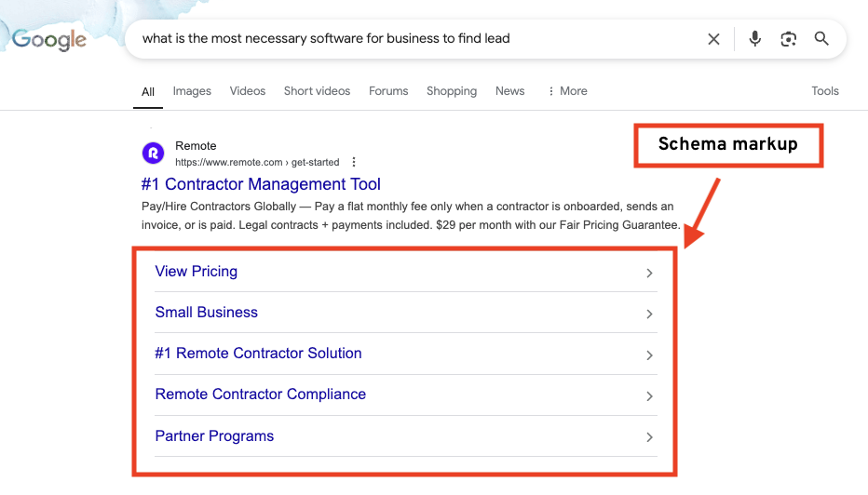Viewport: 868px width, 495px height.
Task: Click chevron in #1 Remote Contractor Solution row
Action: point(649,355)
